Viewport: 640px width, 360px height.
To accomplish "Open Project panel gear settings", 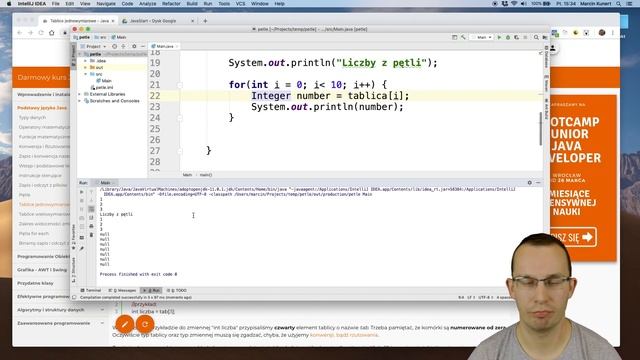I will 134,47.
